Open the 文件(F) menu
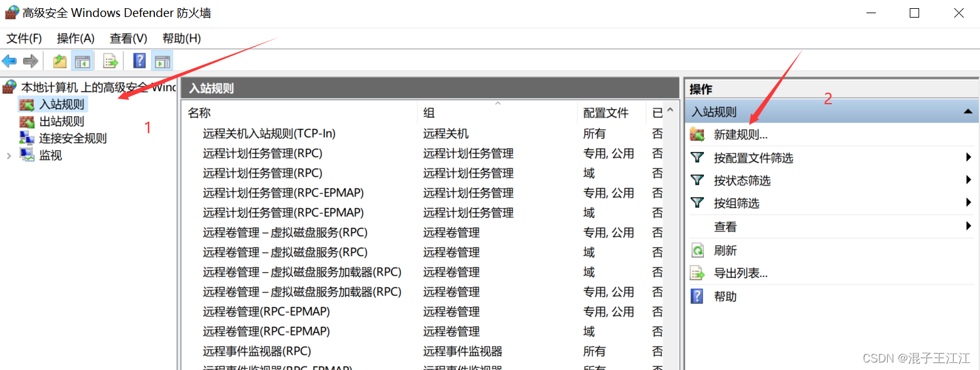The image size is (980, 370). point(24,38)
